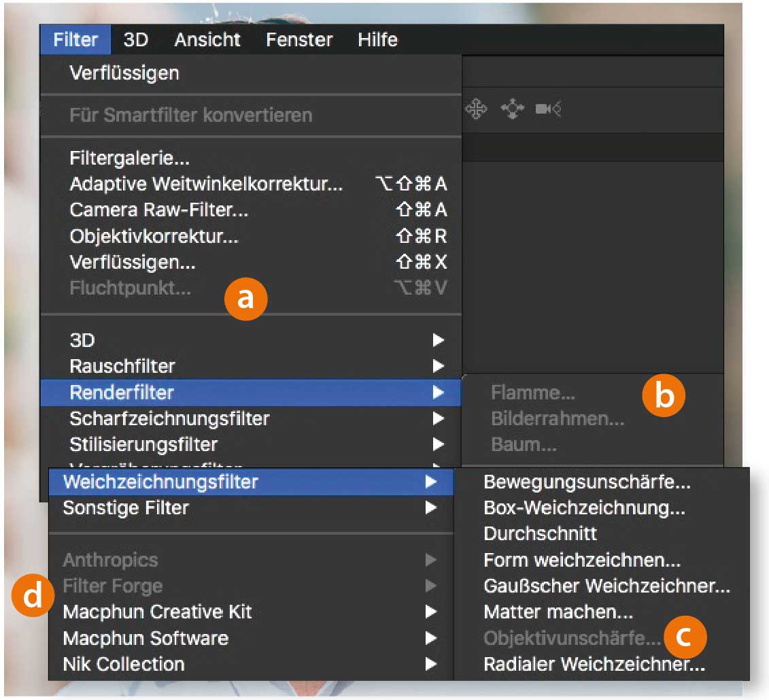Expand the Anthropics plugin submenu
The height and width of the screenshot is (700, 769).
tap(251, 560)
